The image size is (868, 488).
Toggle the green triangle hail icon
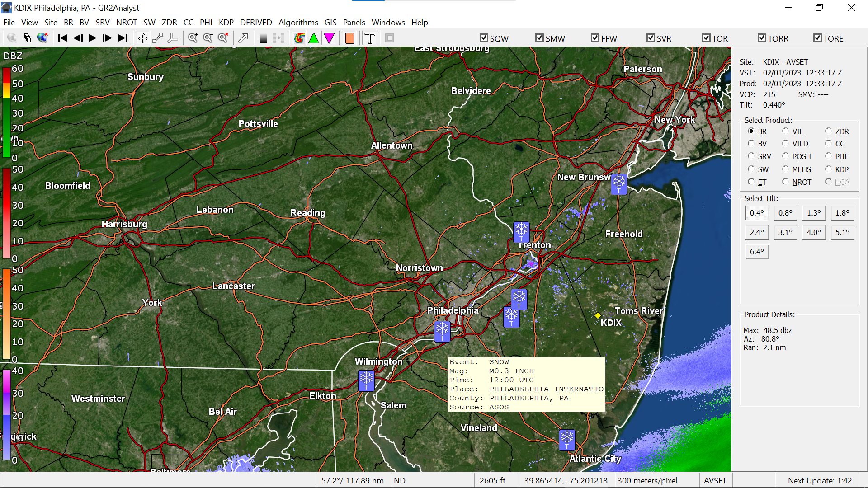(x=314, y=38)
